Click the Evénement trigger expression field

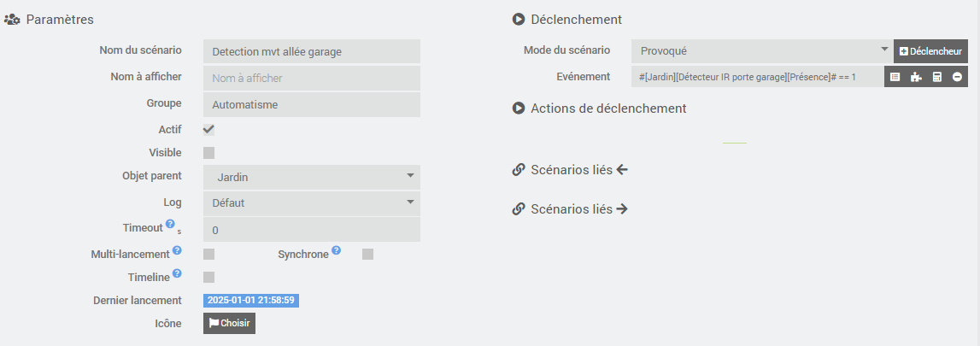point(758,77)
